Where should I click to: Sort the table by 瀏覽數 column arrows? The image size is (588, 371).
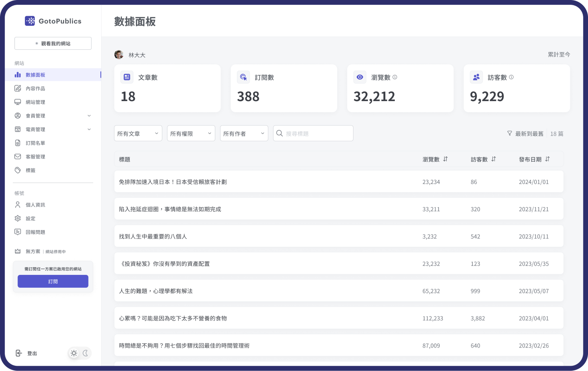point(445,159)
